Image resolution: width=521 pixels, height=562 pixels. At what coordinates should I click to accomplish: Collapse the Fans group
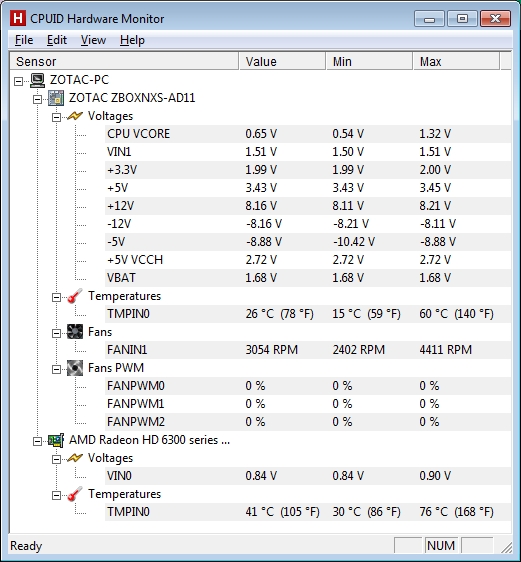tap(56, 333)
